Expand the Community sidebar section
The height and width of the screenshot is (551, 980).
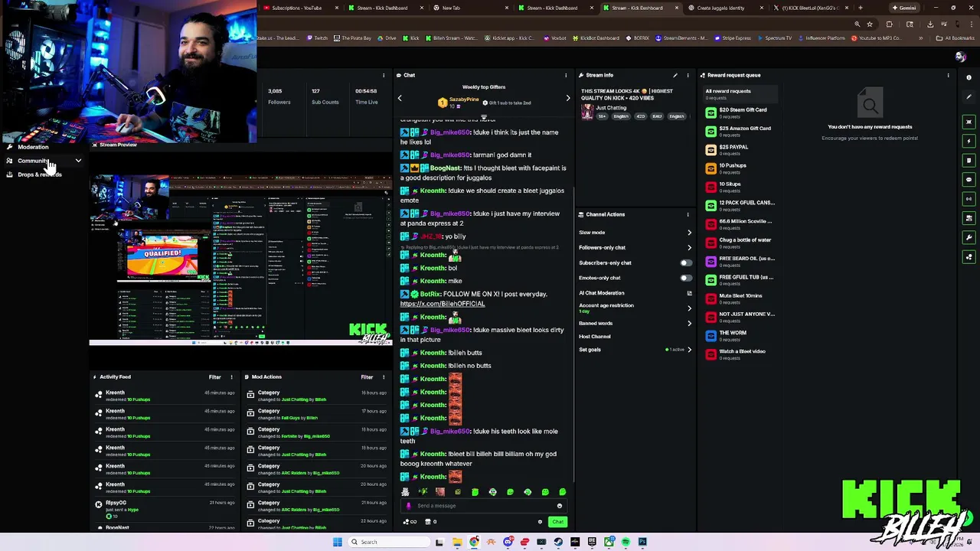(x=78, y=161)
